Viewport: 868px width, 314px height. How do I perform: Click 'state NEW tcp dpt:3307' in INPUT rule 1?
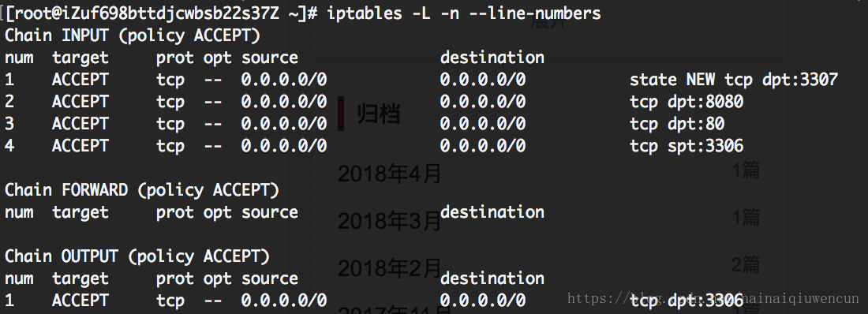click(x=734, y=80)
